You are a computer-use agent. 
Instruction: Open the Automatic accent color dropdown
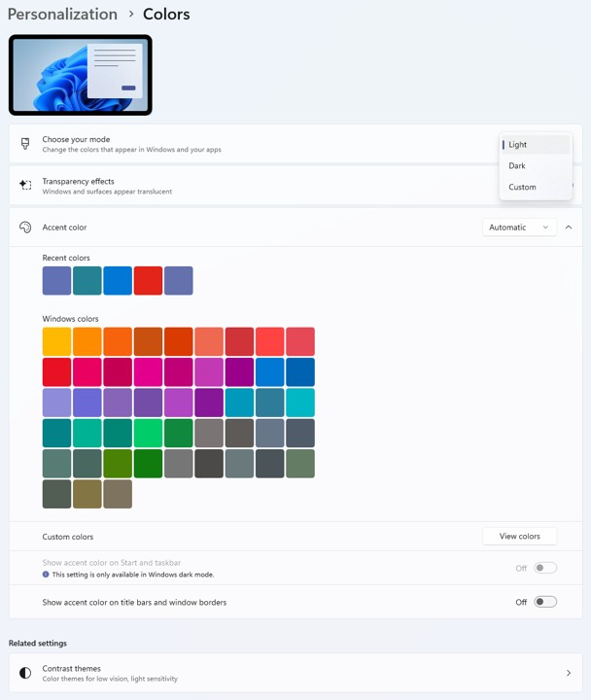click(x=519, y=227)
